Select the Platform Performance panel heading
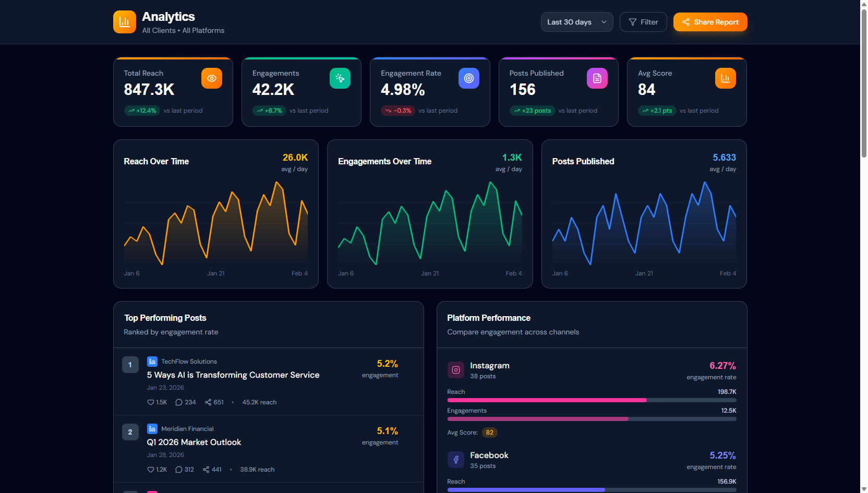 coord(488,318)
